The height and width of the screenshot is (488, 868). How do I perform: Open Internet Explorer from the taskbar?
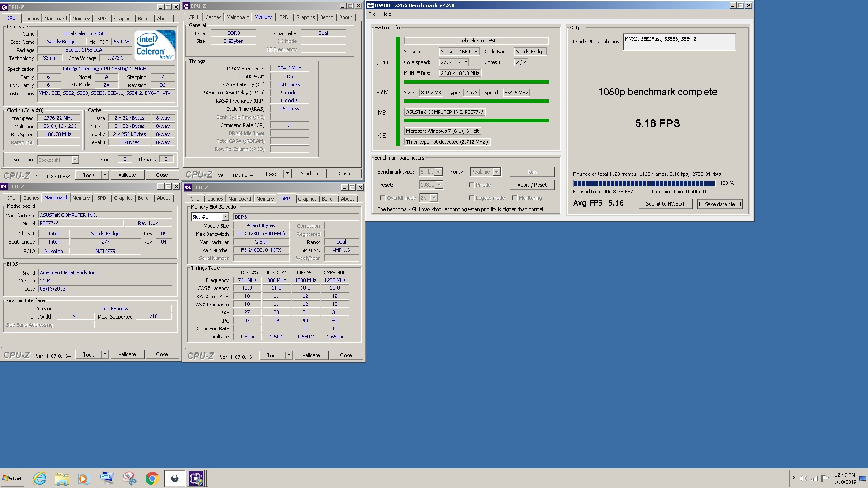pos(40,479)
